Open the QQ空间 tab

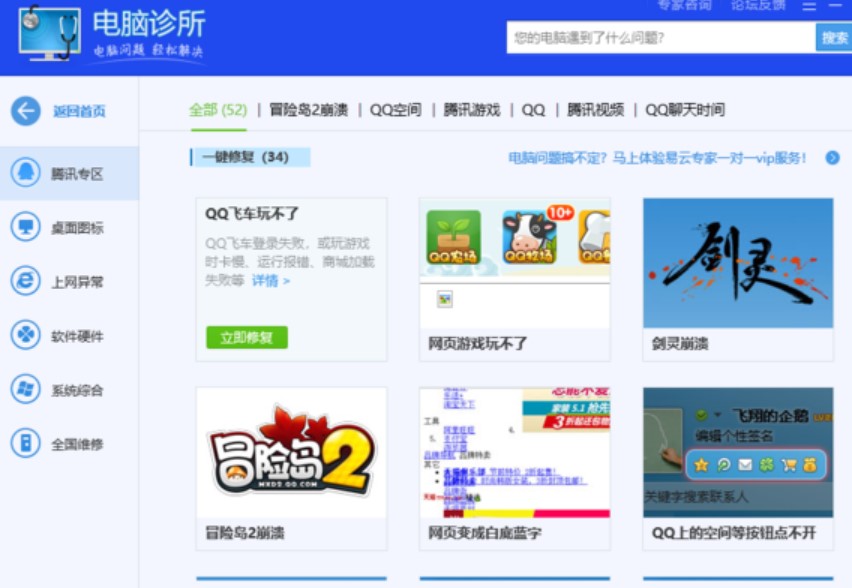tap(396, 110)
